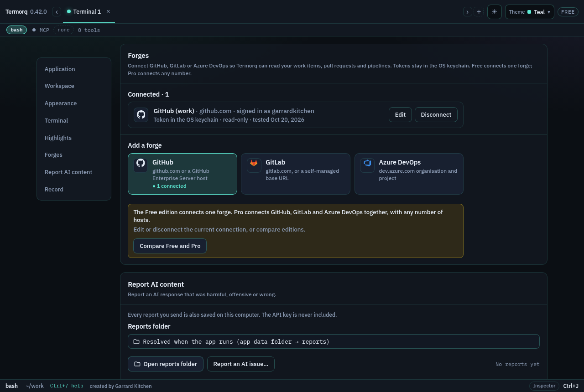This screenshot has width=584, height=392.
Task: Click the GitLab fox logo icon
Action: [254, 163]
